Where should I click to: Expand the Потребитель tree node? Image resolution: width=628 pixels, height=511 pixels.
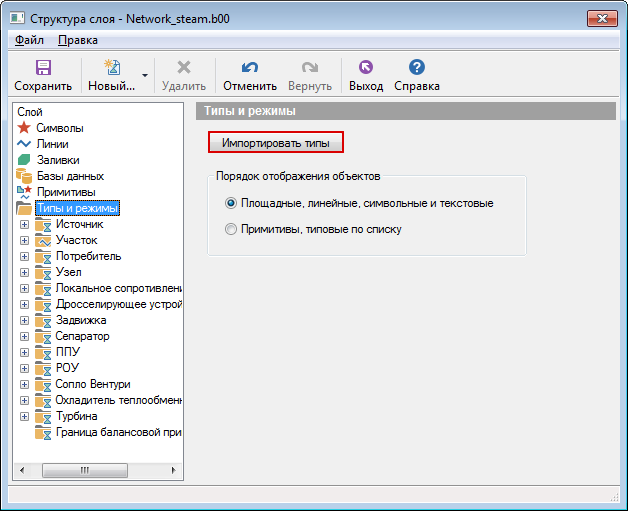pos(25,256)
